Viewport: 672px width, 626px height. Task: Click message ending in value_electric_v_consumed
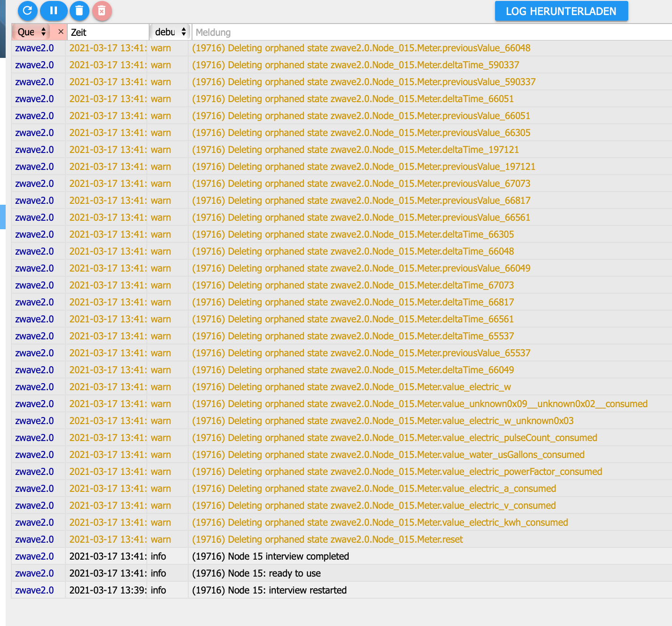pos(374,506)
